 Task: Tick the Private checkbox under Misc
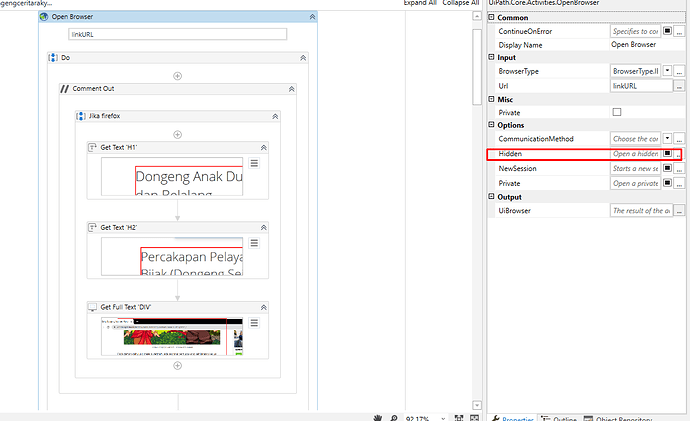coord(617,112)
